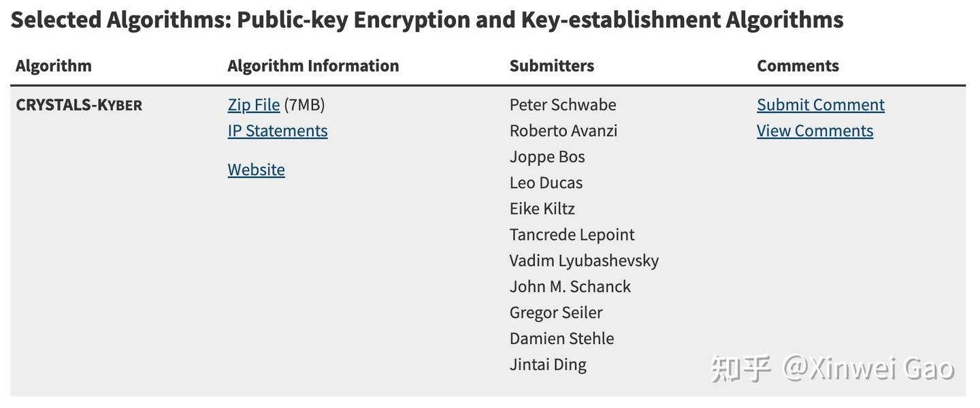Click submitter name Peter Schwabe

(562, 105)
